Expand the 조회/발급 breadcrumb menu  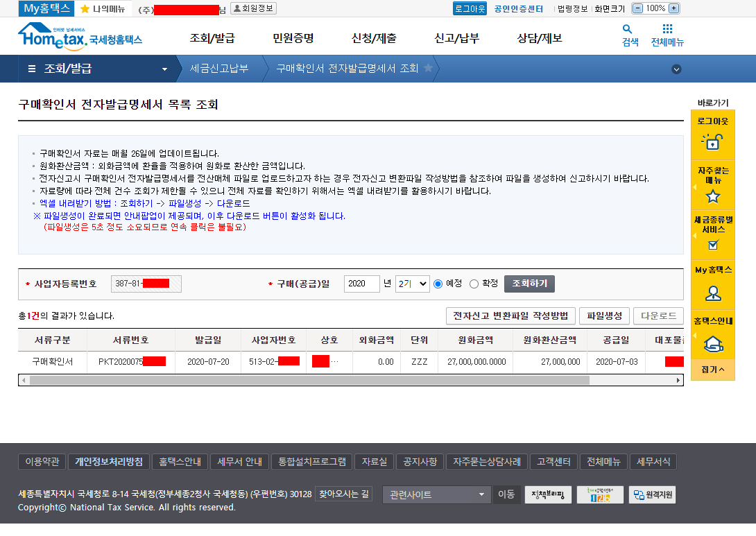click(x=164, y=69)
